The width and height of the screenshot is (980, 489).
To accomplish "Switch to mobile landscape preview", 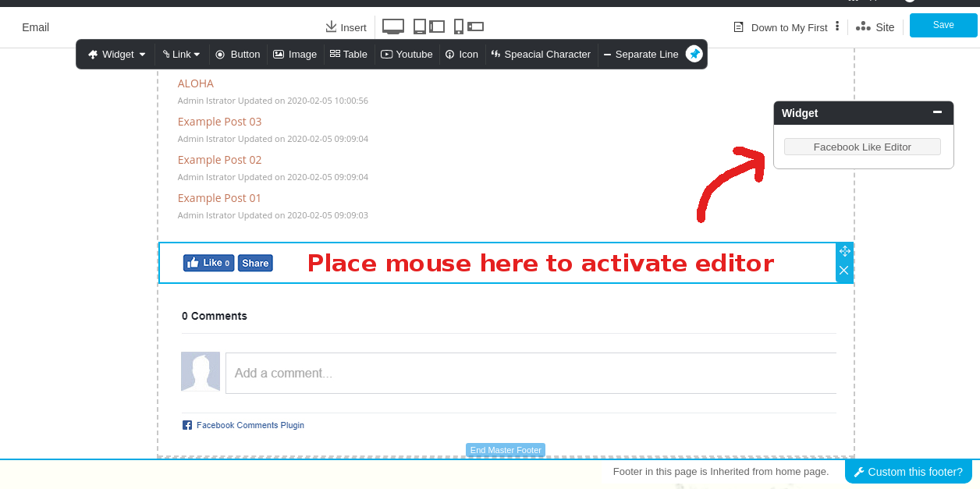I will [476, 27].
